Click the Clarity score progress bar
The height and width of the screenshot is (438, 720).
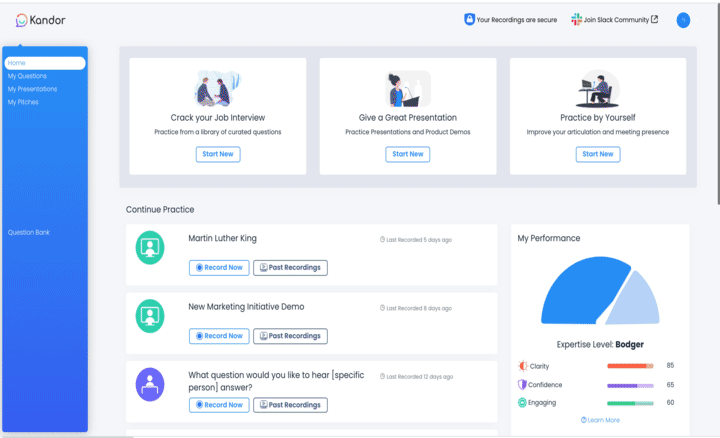pyautogui.click(x=629, y=366)
